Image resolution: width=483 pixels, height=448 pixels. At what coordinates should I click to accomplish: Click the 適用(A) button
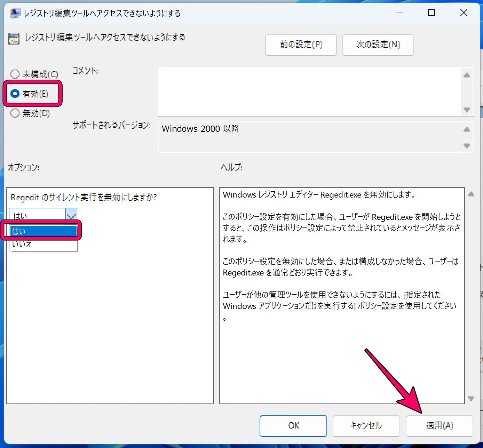[440, 426]
